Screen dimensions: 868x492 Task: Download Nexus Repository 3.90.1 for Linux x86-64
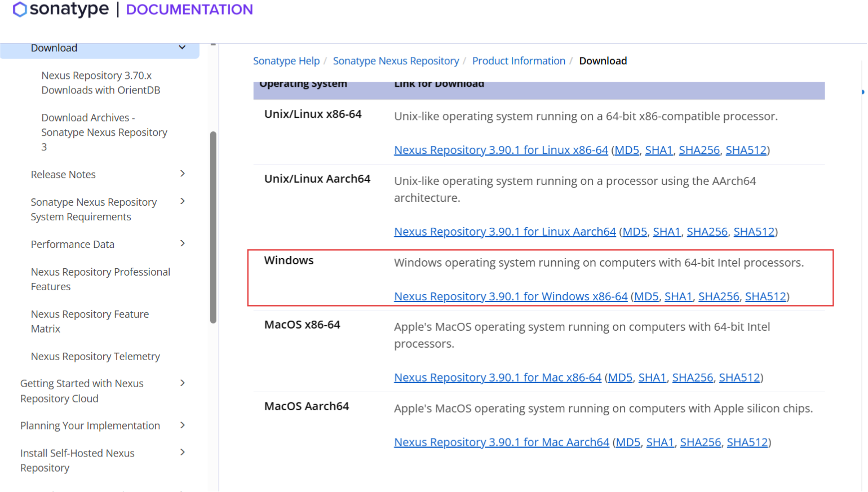(501, 150)
